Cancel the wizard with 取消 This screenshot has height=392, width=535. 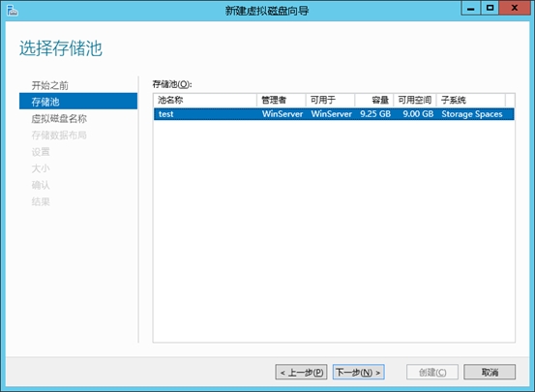coord(490,372)
